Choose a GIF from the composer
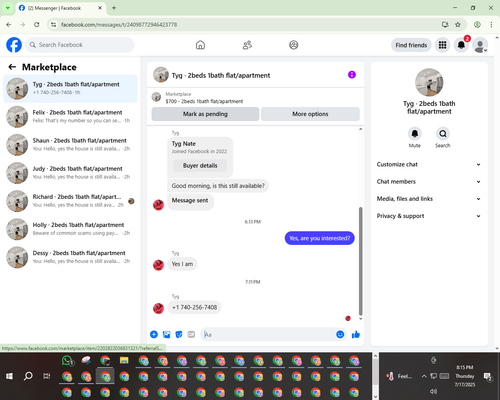This screenshot has width=500, height=400. tap(191, 334)
